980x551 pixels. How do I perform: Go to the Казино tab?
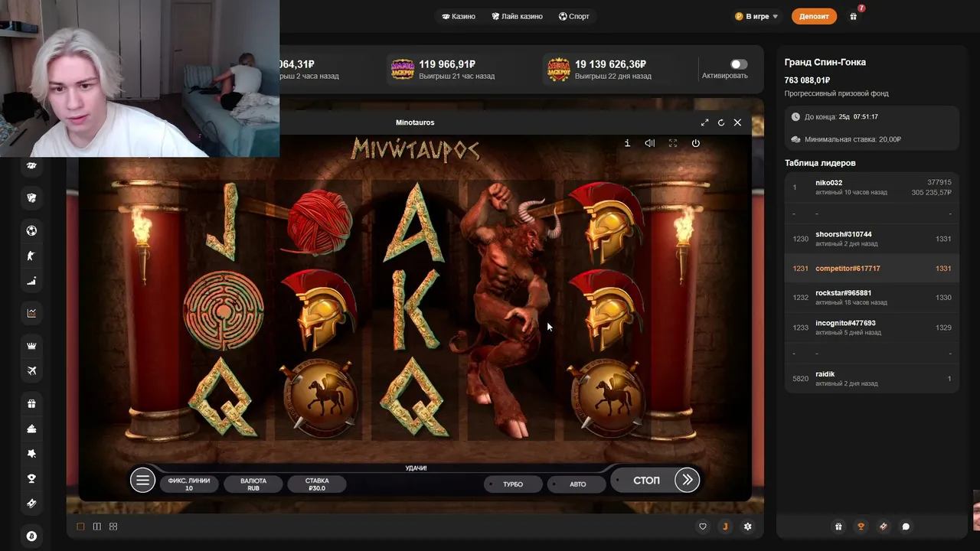click(x=459, y=16)
